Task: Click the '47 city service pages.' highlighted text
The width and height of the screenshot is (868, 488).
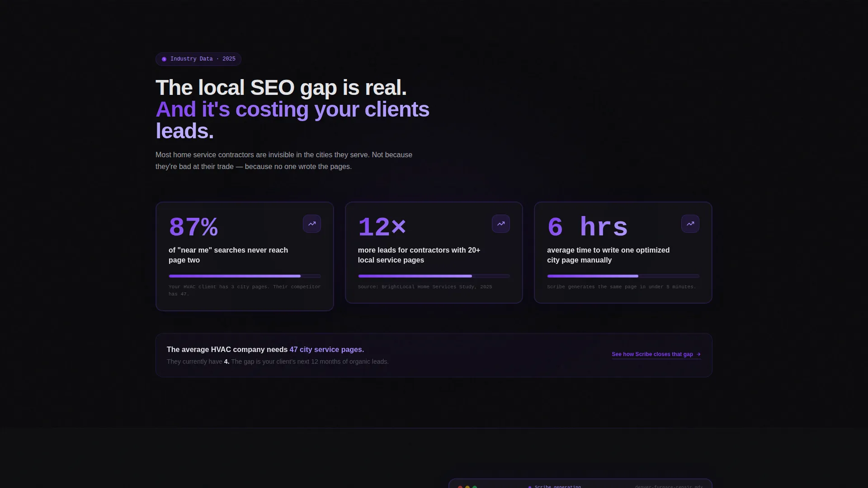Action: click(327, 350)
